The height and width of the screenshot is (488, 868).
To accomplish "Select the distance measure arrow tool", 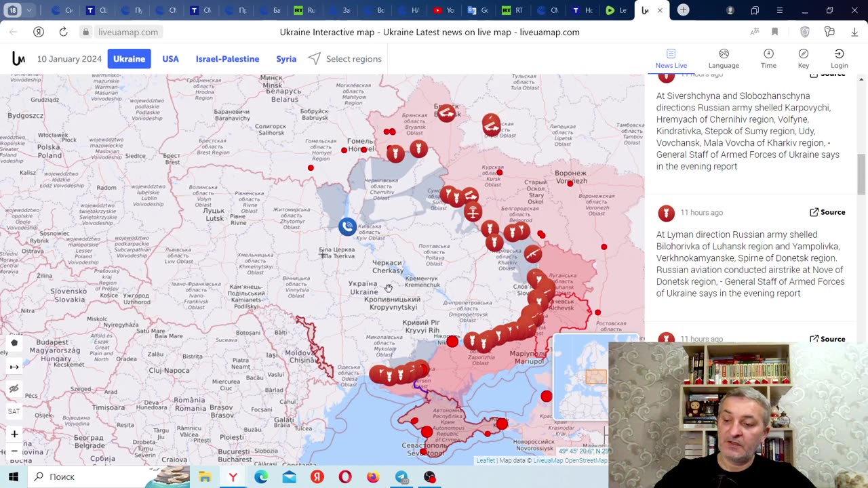I will [14, 367].
